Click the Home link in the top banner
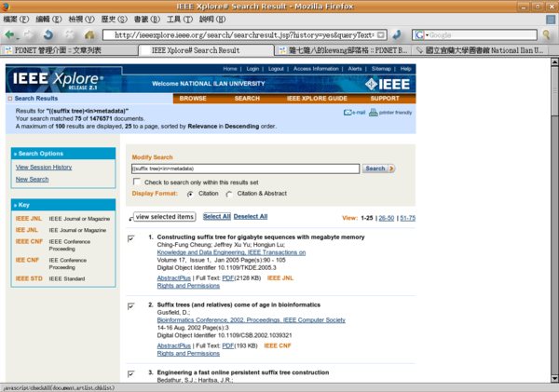The width and height of the screenshot is (559, 392). [230, 69]
